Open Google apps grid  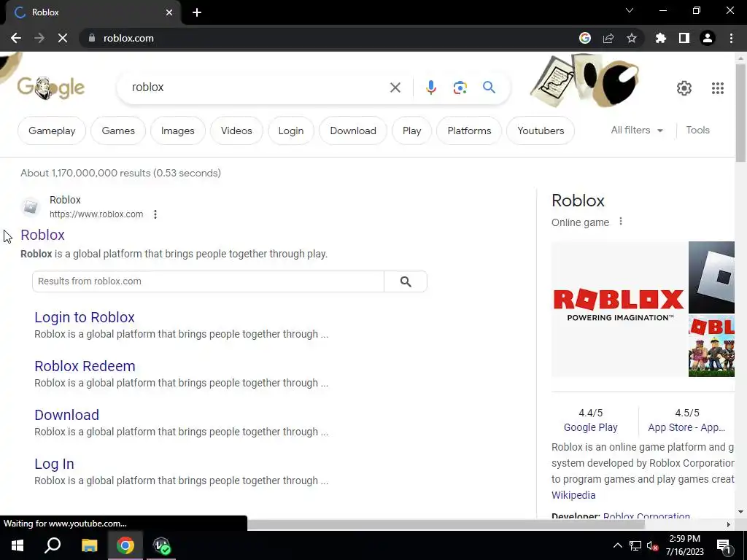[x=718, y=88]
